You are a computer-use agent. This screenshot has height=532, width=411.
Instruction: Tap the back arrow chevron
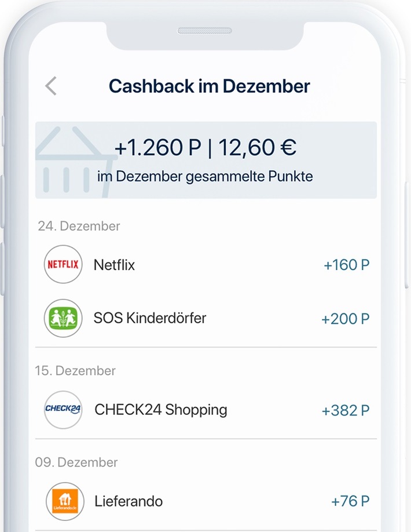51,86
